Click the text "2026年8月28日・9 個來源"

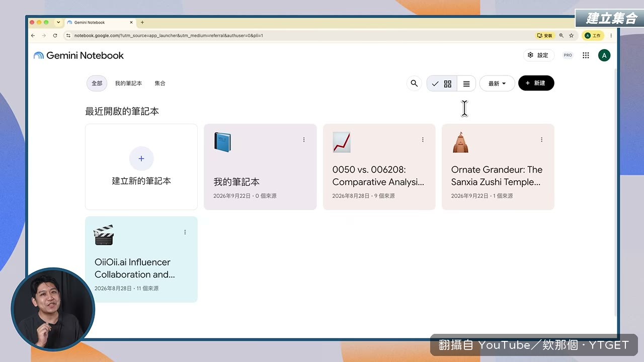click(363, 196)
